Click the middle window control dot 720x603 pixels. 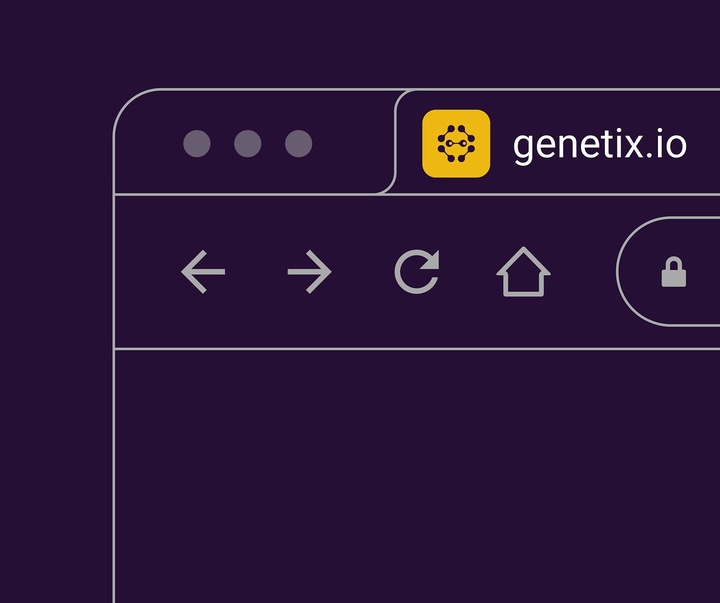(x=248, y=143)
